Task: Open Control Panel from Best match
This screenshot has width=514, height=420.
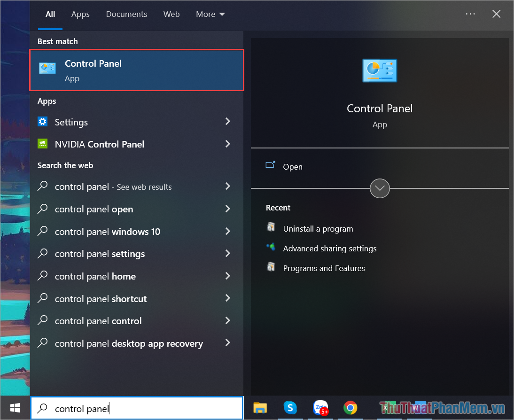Action: click(136, 70)
